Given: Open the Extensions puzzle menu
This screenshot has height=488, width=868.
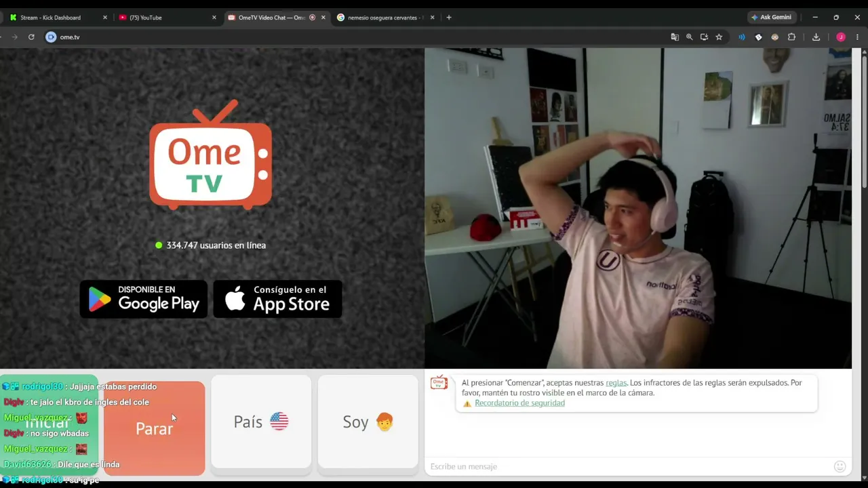Looking at the screenshot, I should pos(791,37).
